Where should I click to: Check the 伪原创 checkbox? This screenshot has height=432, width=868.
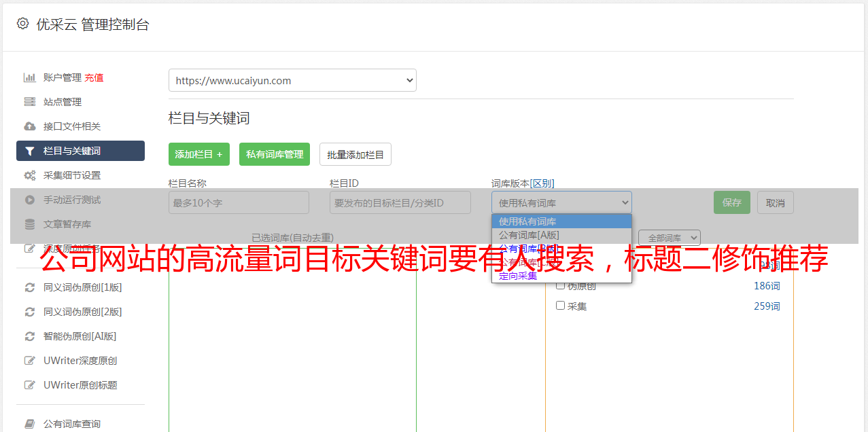(x=561, y=285)
